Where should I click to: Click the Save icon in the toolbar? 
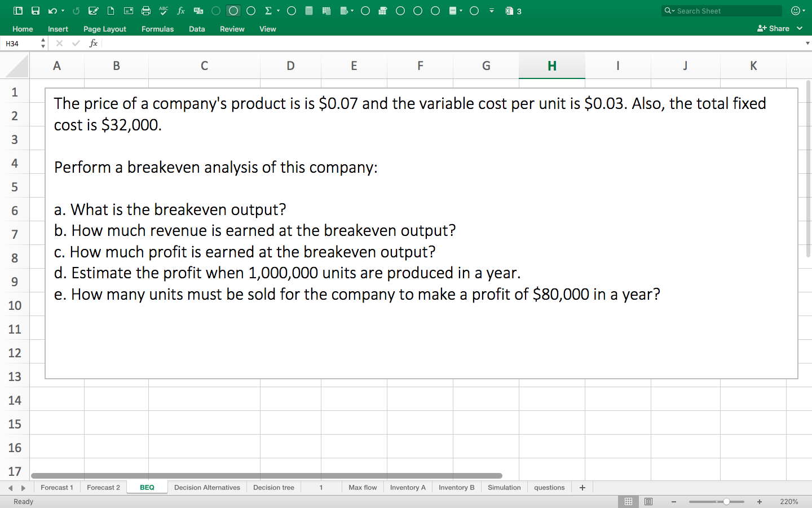coord(36,11)
